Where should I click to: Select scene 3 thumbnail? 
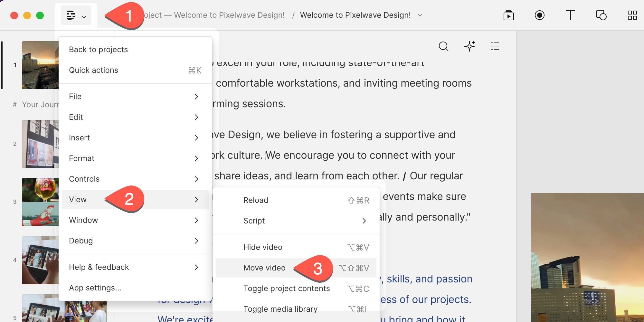[40, 202]
